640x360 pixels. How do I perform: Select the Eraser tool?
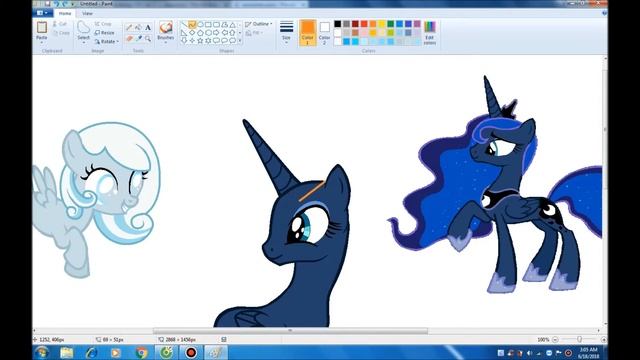[129, 38]
